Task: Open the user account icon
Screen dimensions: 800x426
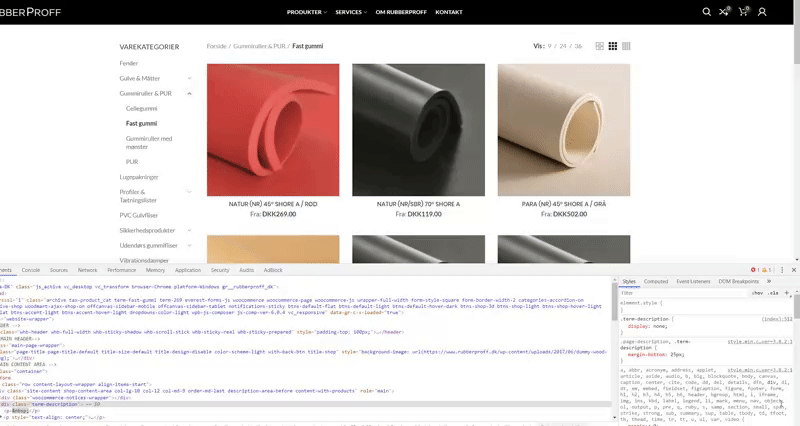Action: (762, 12)
